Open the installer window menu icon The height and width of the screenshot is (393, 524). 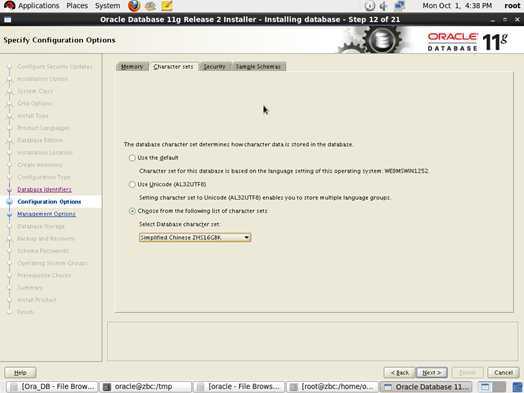[7, 20]
